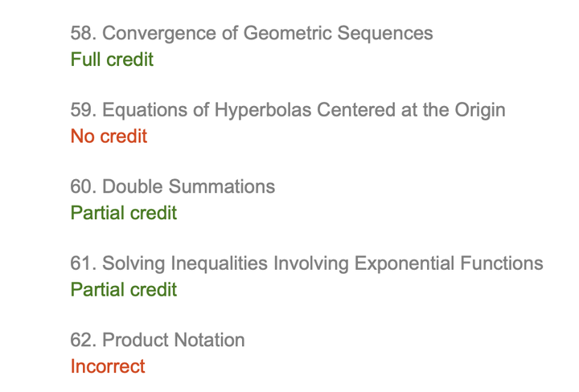Viewport: 579px width, 392px height.
Task: Click Partial credit under Double Summations
Action: click(124, 213)
